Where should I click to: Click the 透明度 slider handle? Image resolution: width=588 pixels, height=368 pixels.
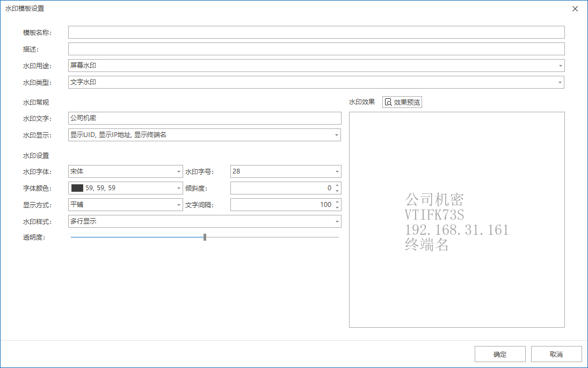(205, 237)
